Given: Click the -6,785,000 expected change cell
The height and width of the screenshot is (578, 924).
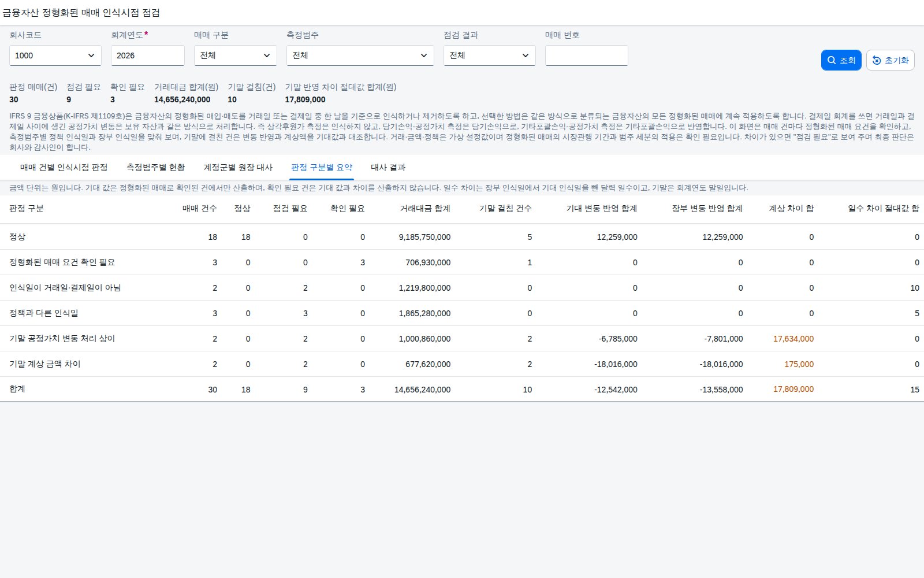Looking at the screenshot, I should click(618, 339).
